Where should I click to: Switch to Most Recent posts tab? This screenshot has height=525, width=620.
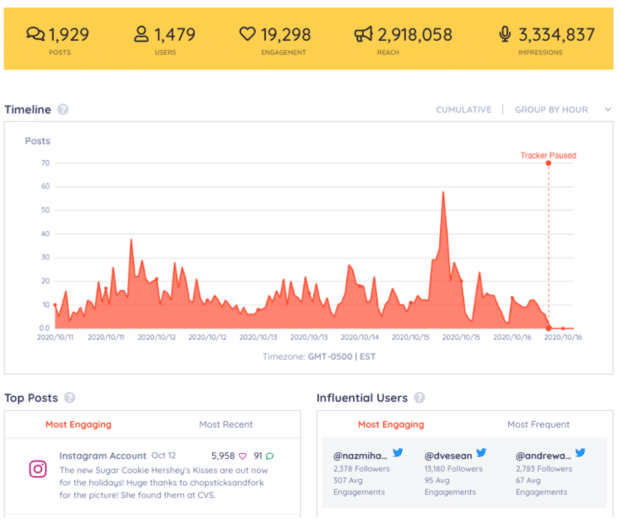pos(226,425)
